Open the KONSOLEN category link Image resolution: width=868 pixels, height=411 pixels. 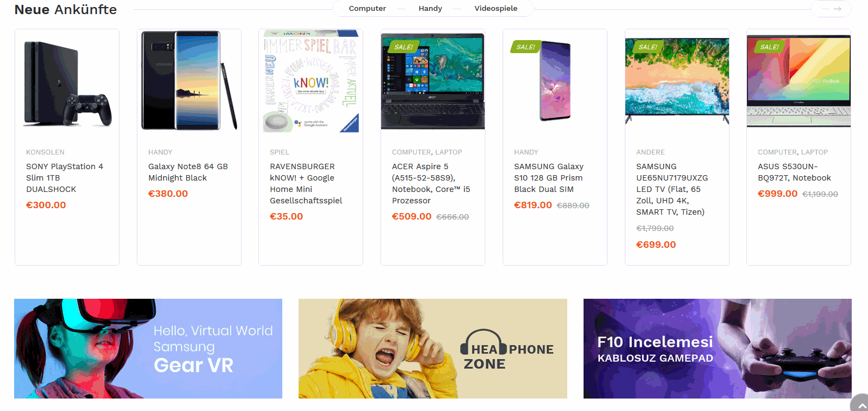(45, 152)
